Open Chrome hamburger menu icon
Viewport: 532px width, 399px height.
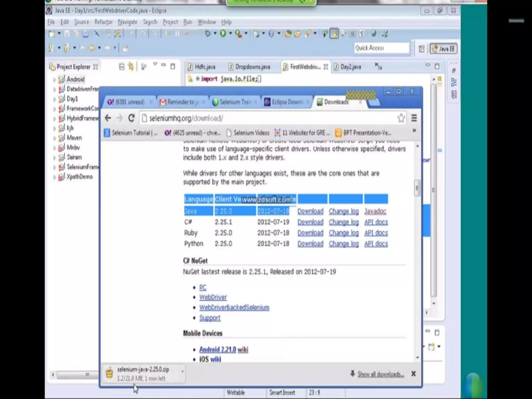click(414, 118)
